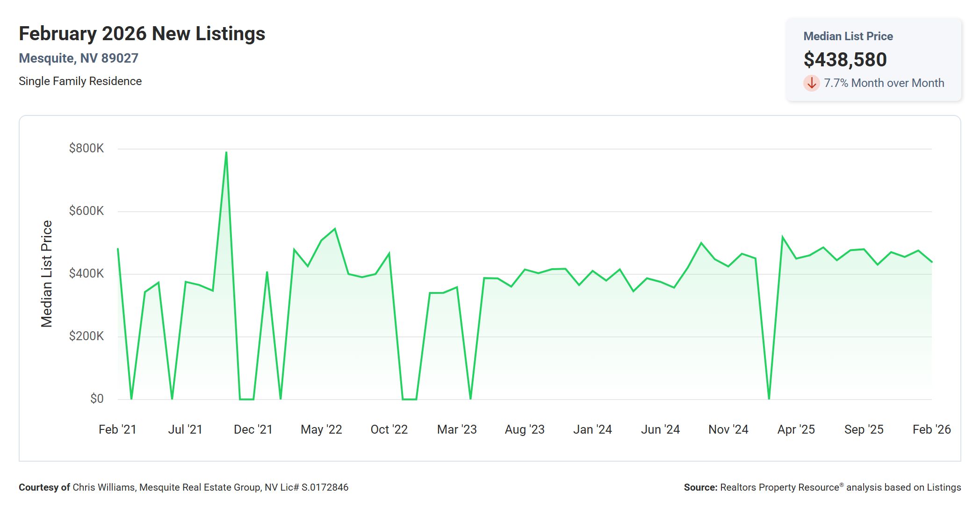This screenshot has width=980, height=514.
Task: Click the highest peak near $800K on chart
Action: click(226, 152)
